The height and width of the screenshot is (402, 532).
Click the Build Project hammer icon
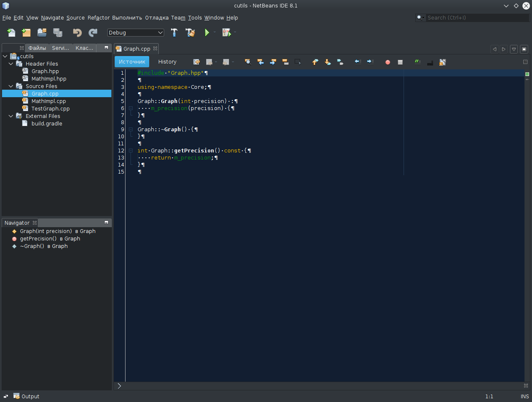pyautogui.click(x=174, y=32)
